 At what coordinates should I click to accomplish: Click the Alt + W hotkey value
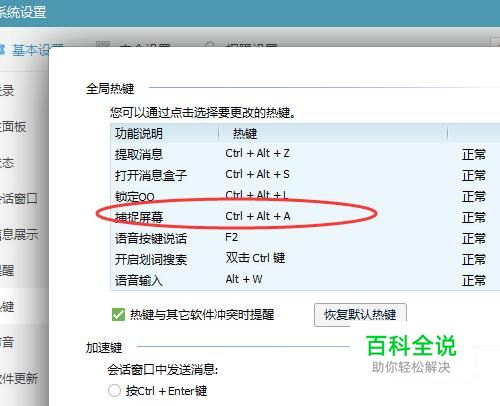pos(244,279)
